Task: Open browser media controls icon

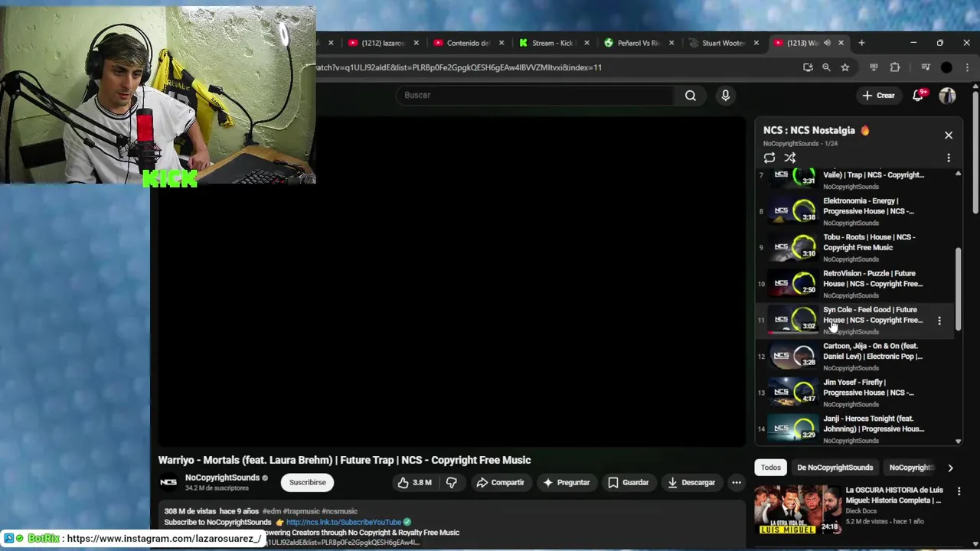Action: 926,67
